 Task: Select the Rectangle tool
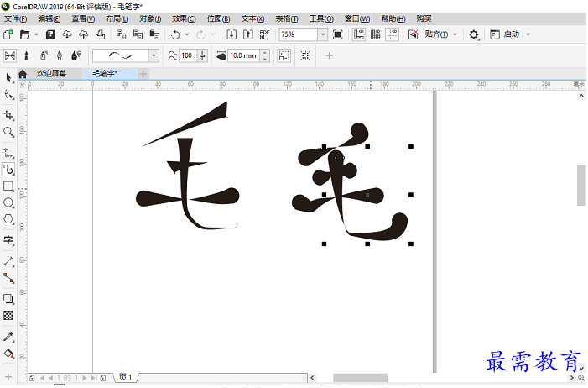click(8, 186)
